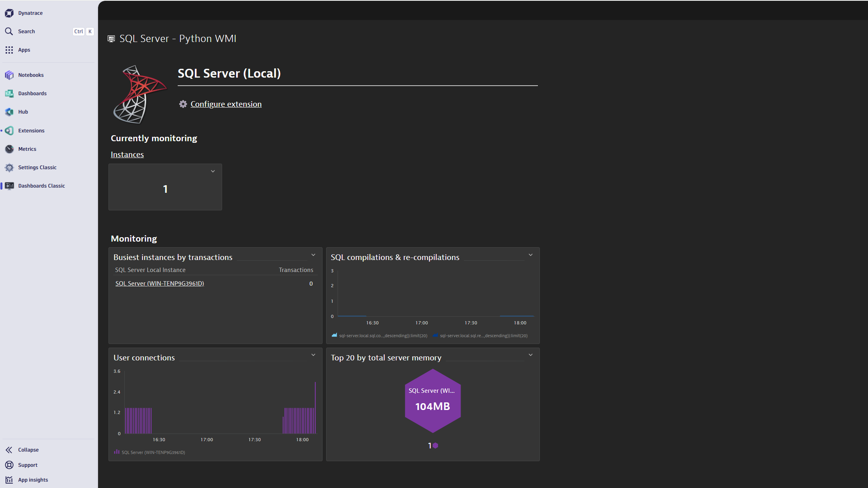Screen dimensions: 868x488
Task: Open the Configure extension link
Action: click(226, 104)
